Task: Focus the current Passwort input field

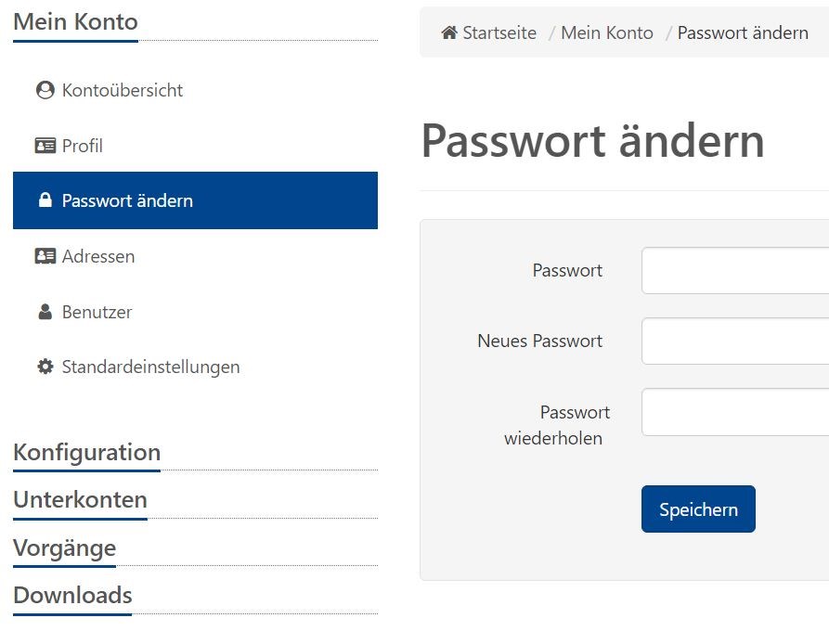Action: (734, 271)
